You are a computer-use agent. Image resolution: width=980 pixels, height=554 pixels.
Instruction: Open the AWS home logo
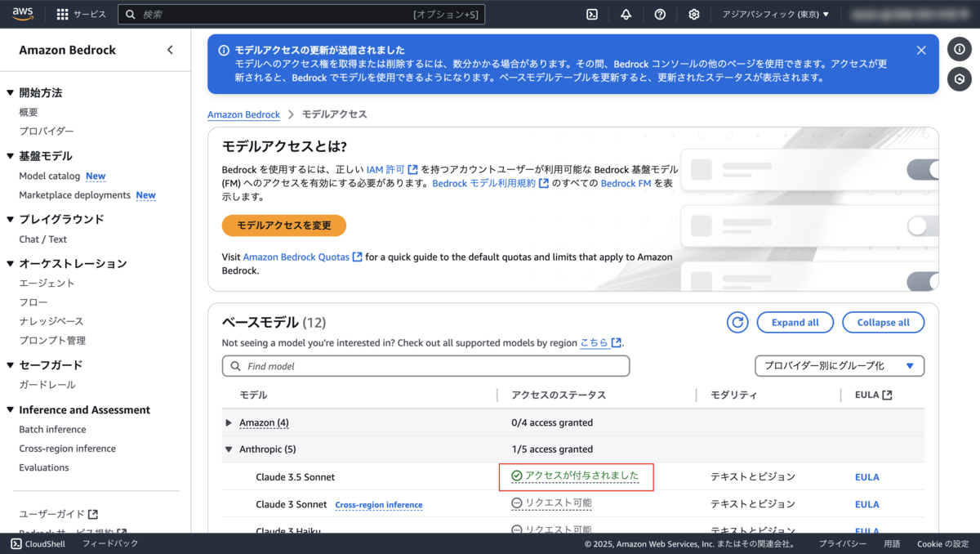[22, 14]
